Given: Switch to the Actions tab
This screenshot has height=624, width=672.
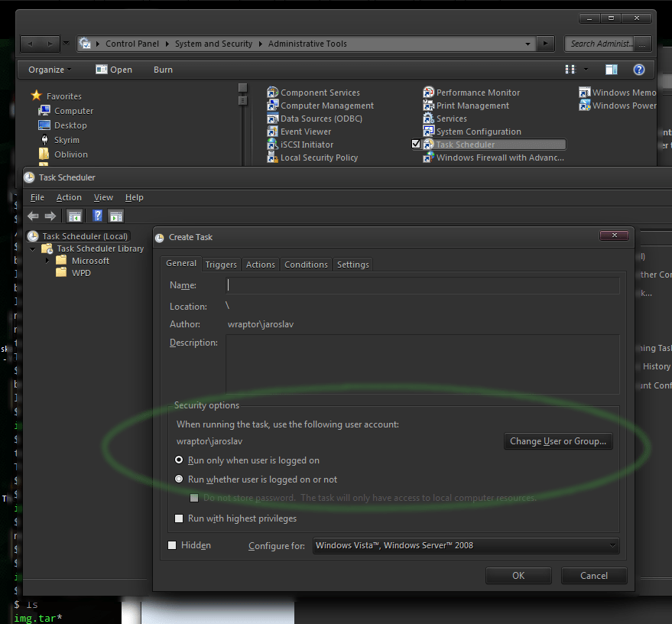Looking at the screenshot, I should click(261, 265).
